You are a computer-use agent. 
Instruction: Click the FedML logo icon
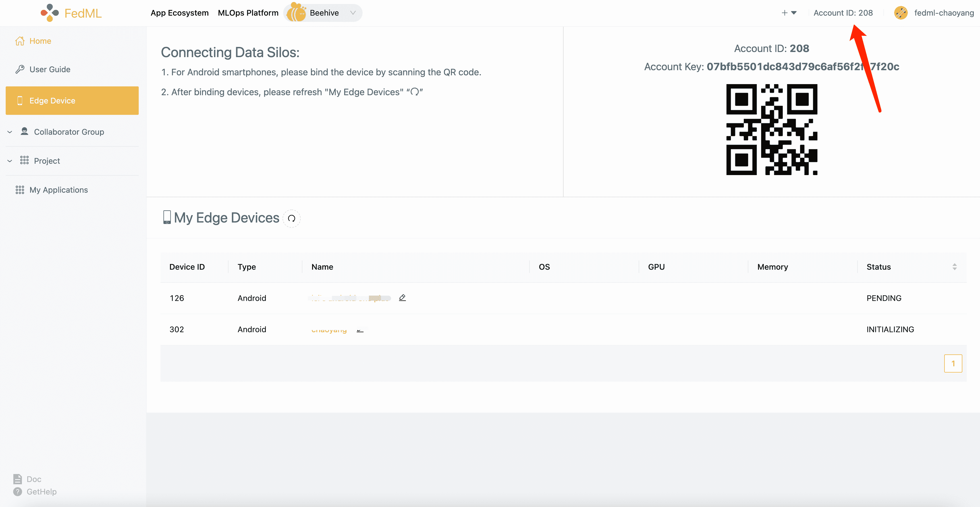[49, 13]
